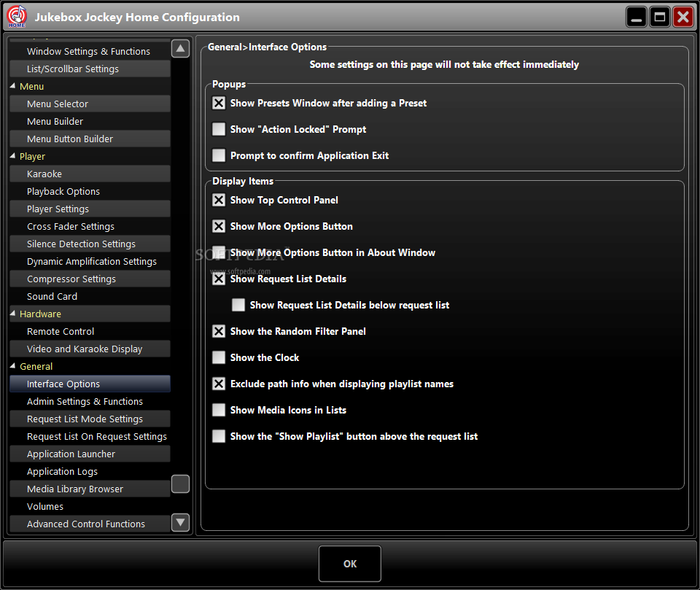This screenshot has width=700, height=590.
Task: Select Volumes in sidebar
Action: click(x=90, y=506)
